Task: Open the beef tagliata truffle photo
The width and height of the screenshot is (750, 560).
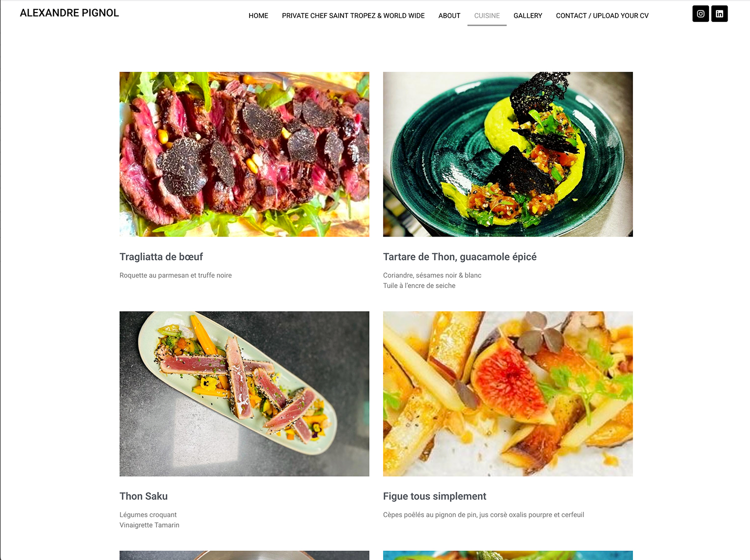Action: click(x=244, y=154)
